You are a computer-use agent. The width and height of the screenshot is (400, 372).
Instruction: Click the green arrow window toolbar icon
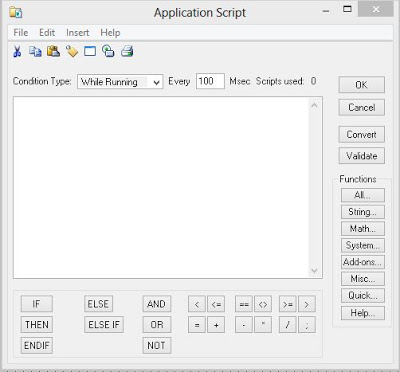pos(108,51)
